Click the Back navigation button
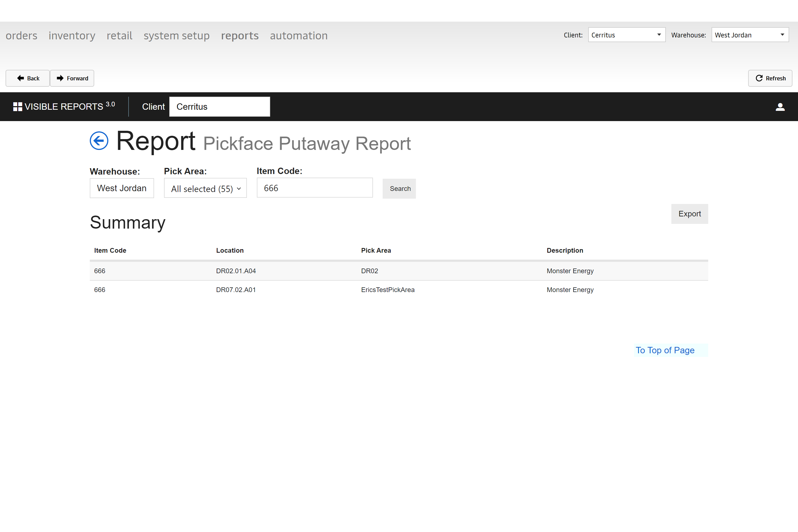Screen dimensions: 798x532 click(x=28, y=78)
